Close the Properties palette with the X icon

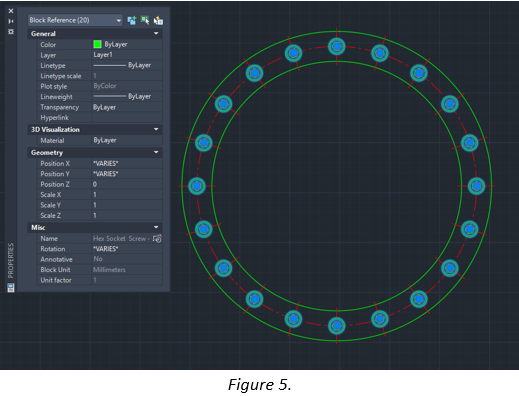tap(11, 11)
